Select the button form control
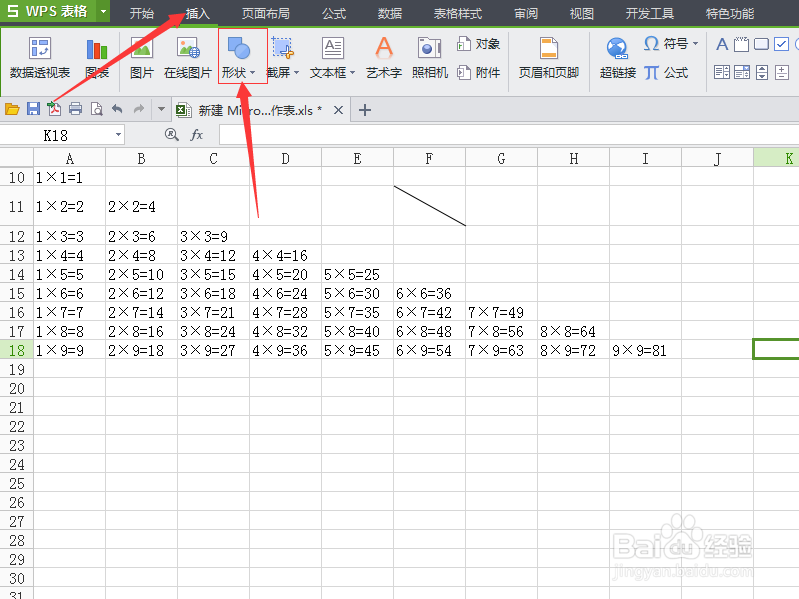The height and width of the screenshot is (599, 799). click(761, 44)
